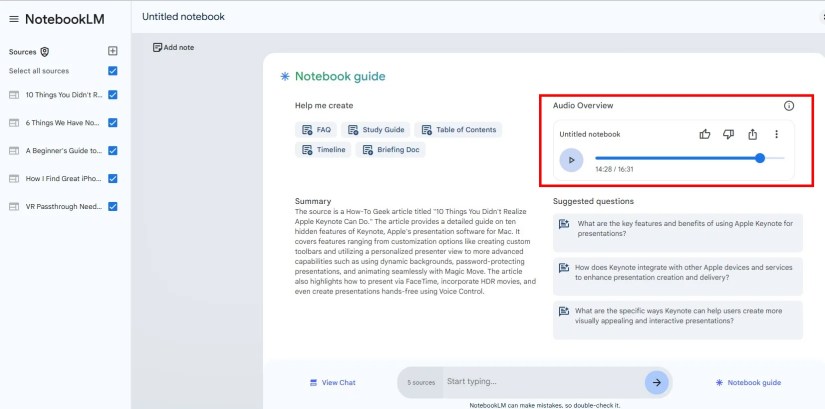Create a Study Guide
This screenshot has height=409, width=825.
tap(376, 129)
